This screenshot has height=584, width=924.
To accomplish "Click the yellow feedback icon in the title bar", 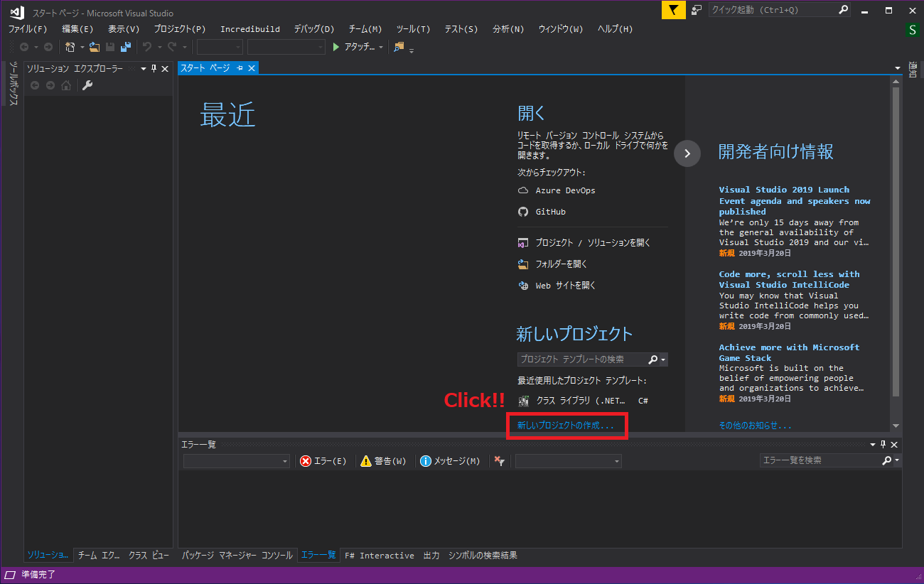I will (x=672, y=11).
